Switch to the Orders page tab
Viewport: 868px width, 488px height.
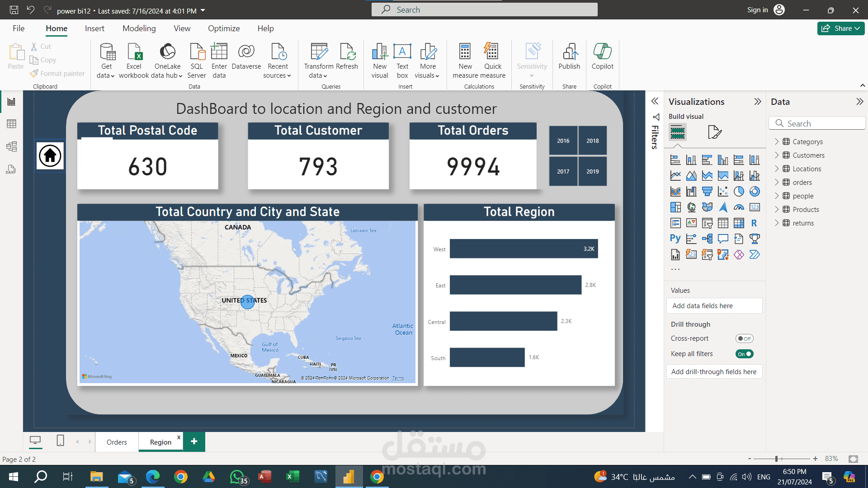pyautogui.click(x=116, y=441)
